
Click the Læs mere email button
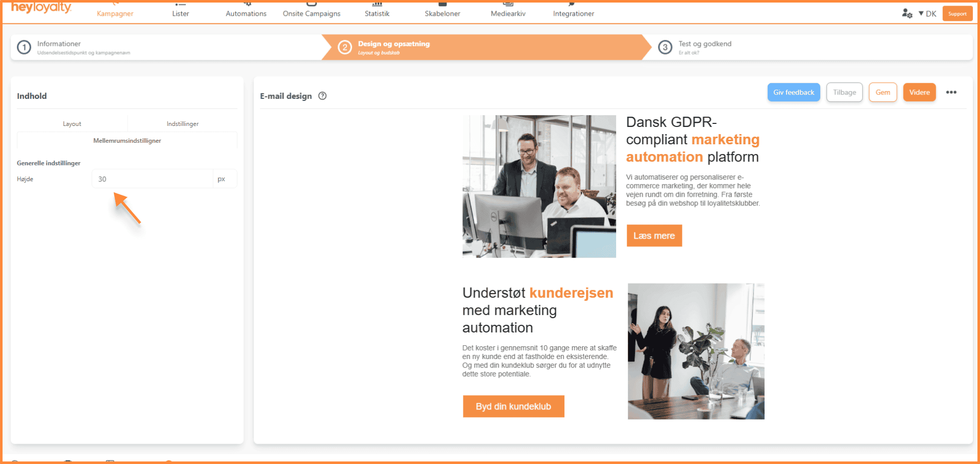pos(654,236)
